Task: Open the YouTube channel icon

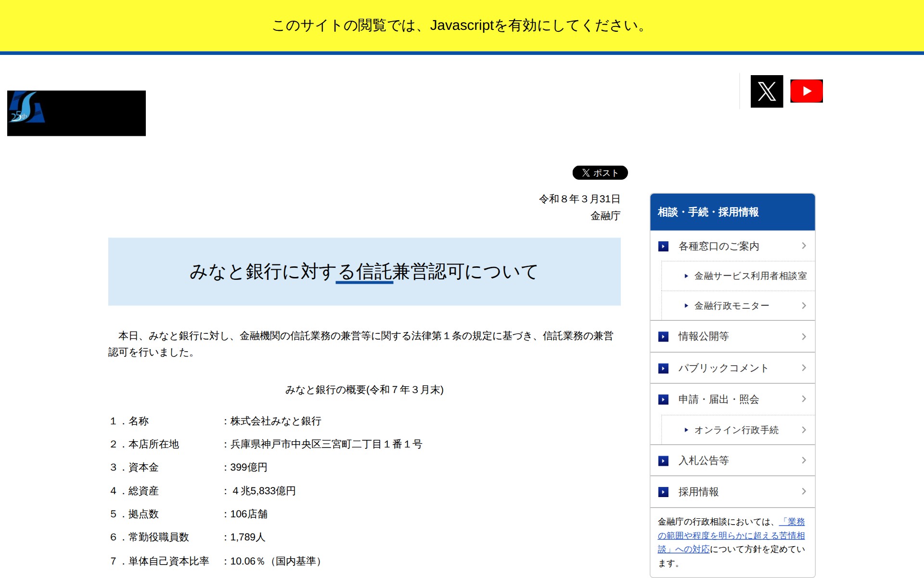Action: [x=806, y=91]
